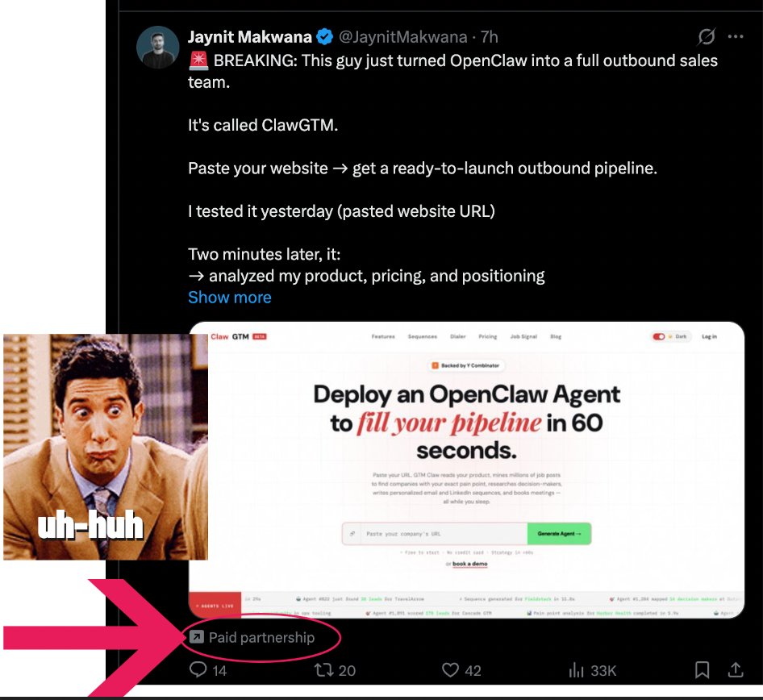Click the Grok explain icon on post
The width and height of the screenshot is (763, 700).
coord(706,36)
